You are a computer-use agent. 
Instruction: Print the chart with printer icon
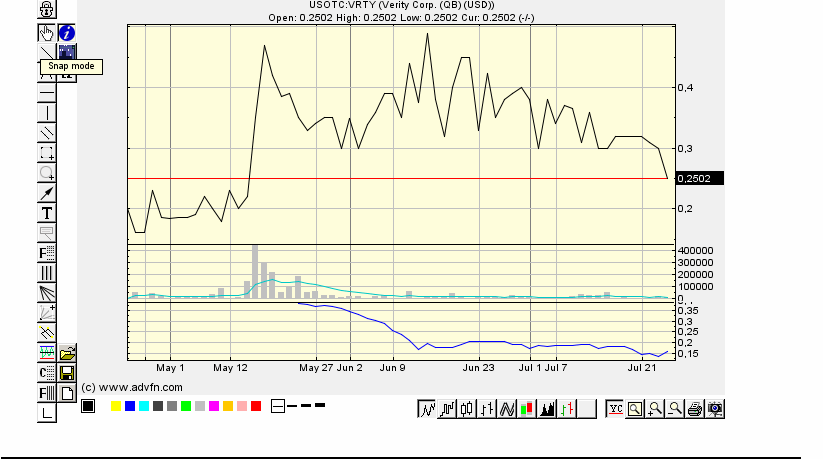[x=694, y=409]
